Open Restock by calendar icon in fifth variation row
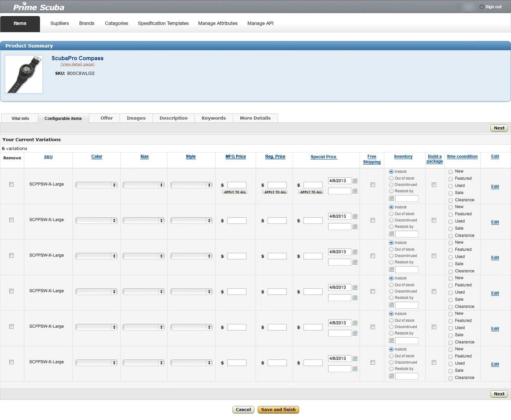Image resolution: width=511 pixels, height=420 pixels. pos(391,341)
